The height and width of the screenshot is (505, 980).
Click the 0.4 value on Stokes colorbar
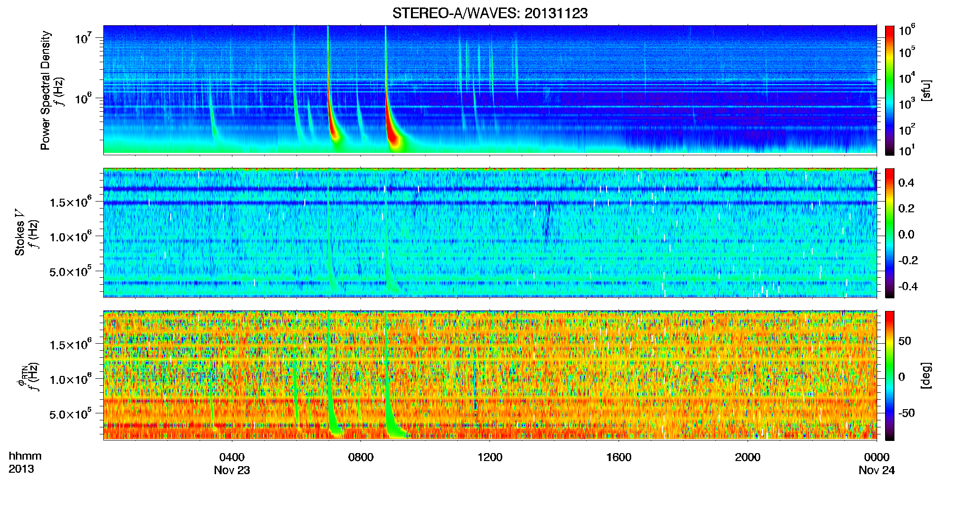pyautogui.click(x=906, y=182)
